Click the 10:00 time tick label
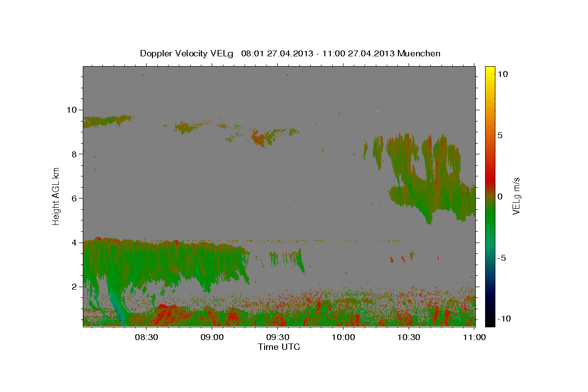The width and height of the screenshot is (588, 392). pos(343,337)
